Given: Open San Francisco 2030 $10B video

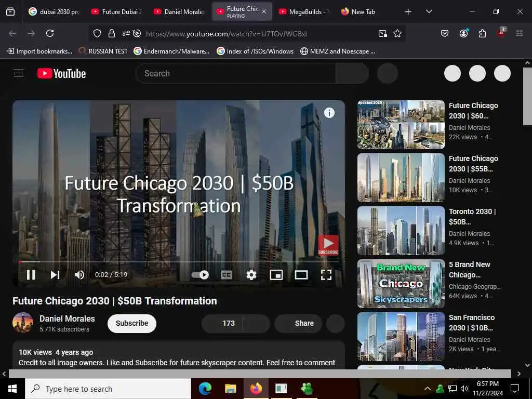Looking at the screenshot, I should (x=401, y=337).
